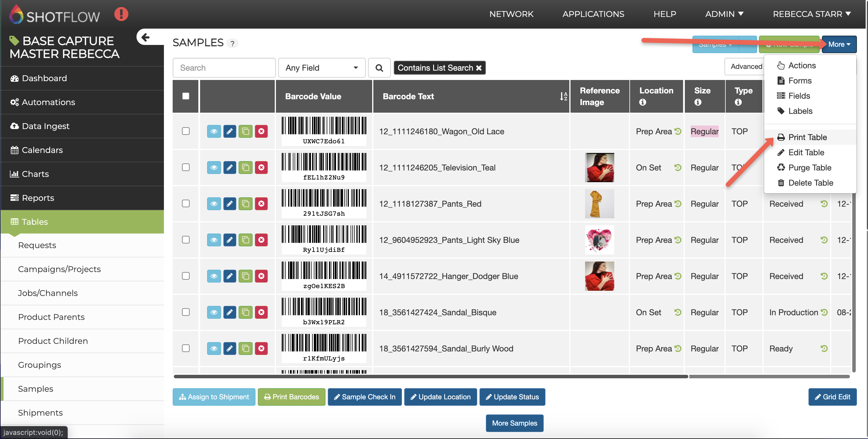Expand the ADMIN menu
This screenshot has width=868, height=439.
724,14
